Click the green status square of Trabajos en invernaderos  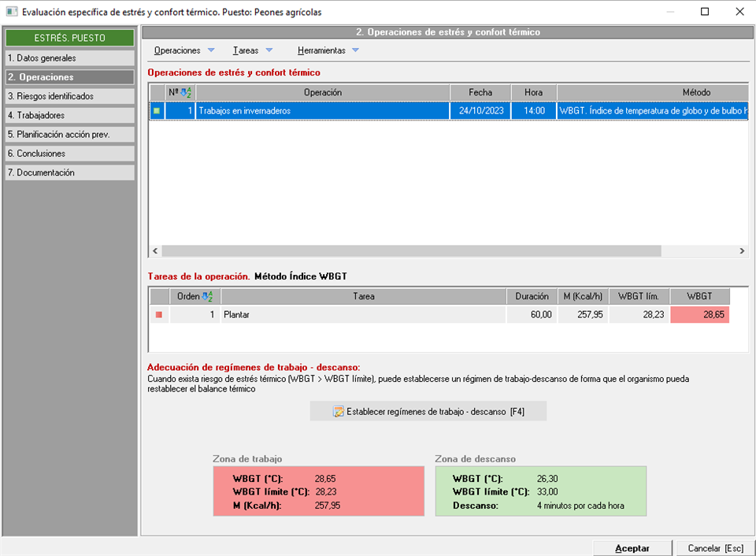[x=157, y=111]
